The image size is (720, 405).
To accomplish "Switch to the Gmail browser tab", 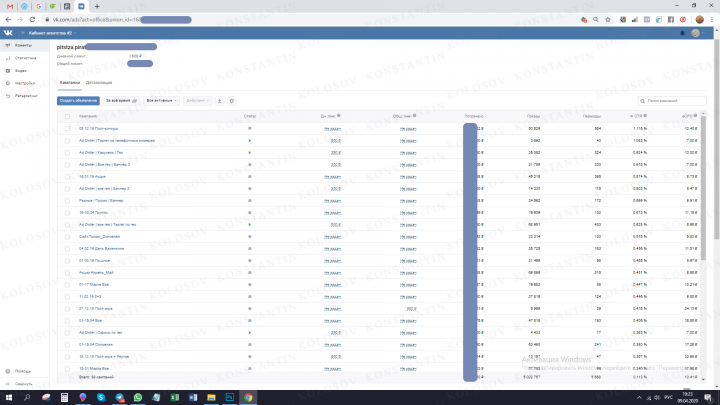I will (x=10, y=6).
